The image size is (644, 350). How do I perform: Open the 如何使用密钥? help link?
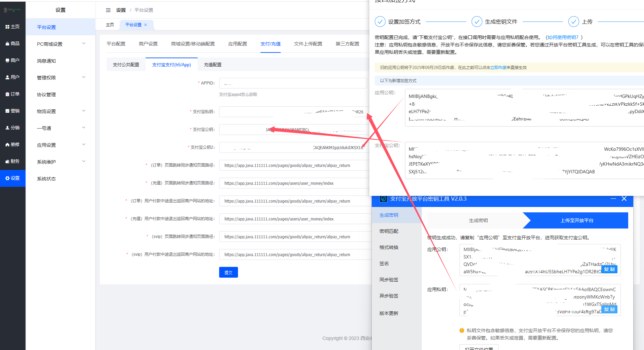tap(563, 37)
